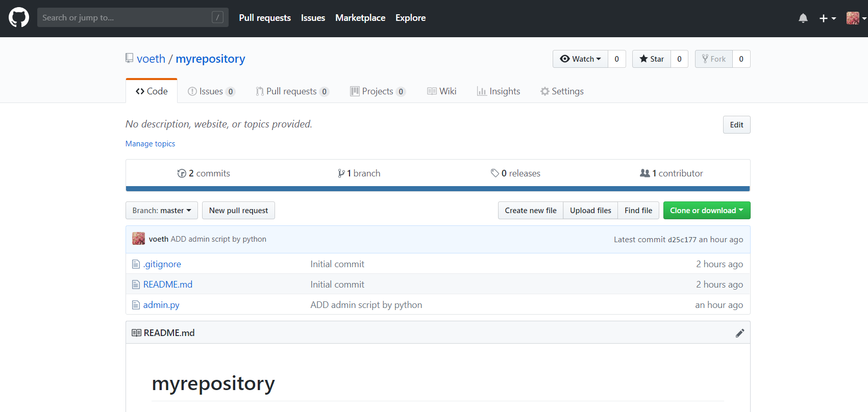Click the pencil icon to edit README.md

[740, 333]
